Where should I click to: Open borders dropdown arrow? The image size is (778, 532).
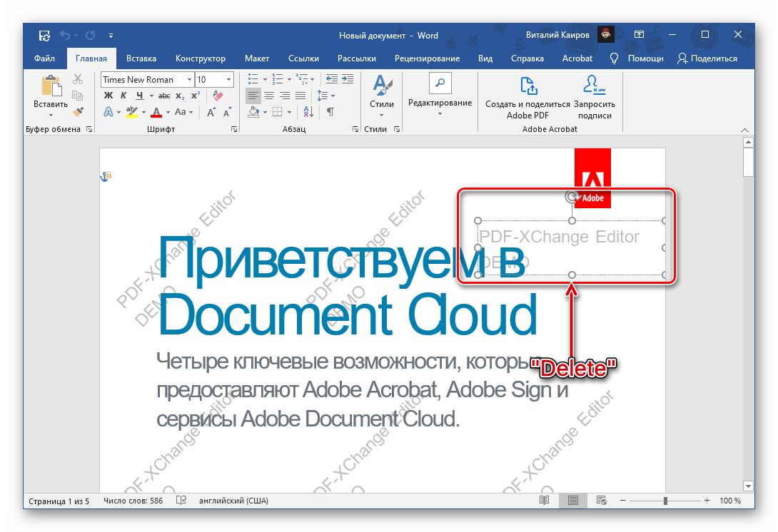(289, 112)
